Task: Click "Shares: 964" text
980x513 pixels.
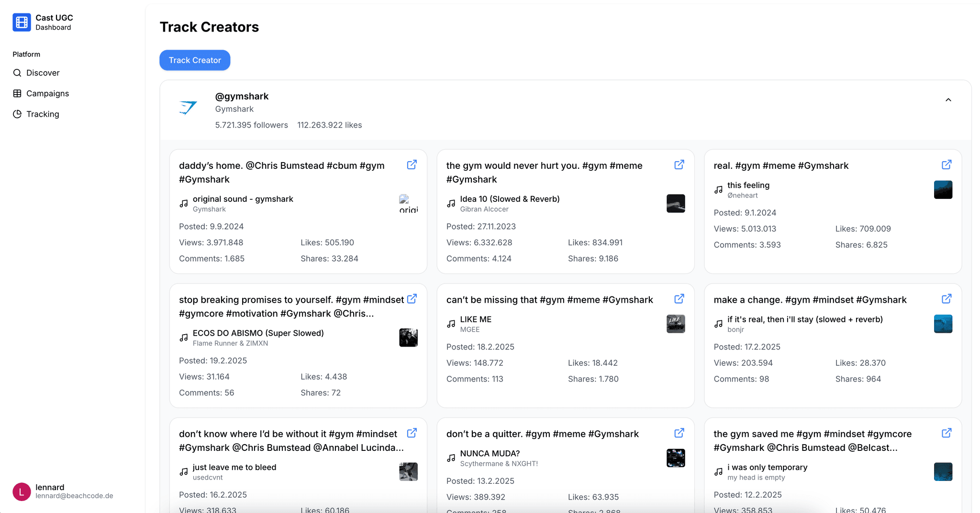Action: pyautogui.click(x=858, y=379)
